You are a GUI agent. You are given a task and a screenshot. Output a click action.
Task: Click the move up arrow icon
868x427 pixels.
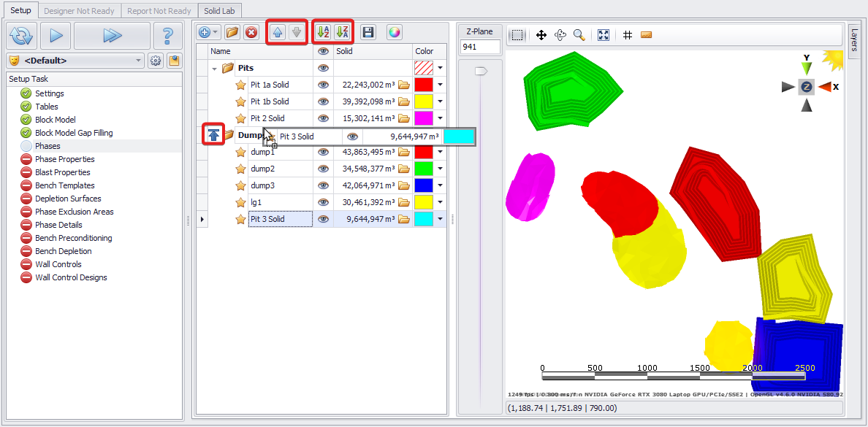click(x=278, y=32)
